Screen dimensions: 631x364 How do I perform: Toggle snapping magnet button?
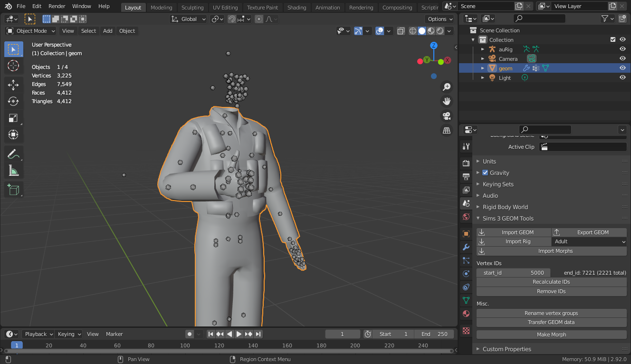pyautogui.click(x=231, y=19)
